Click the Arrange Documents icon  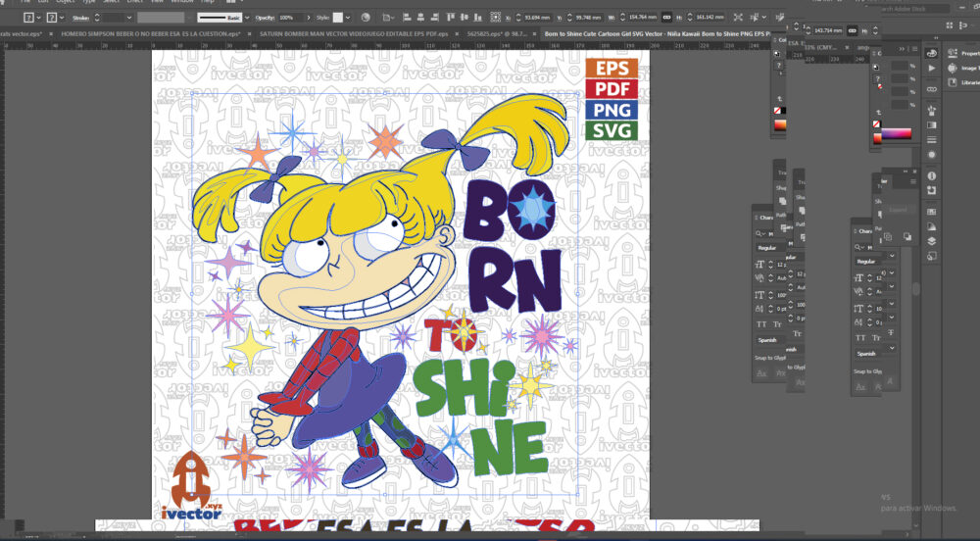pyautogui.click(x=950, y=25)
